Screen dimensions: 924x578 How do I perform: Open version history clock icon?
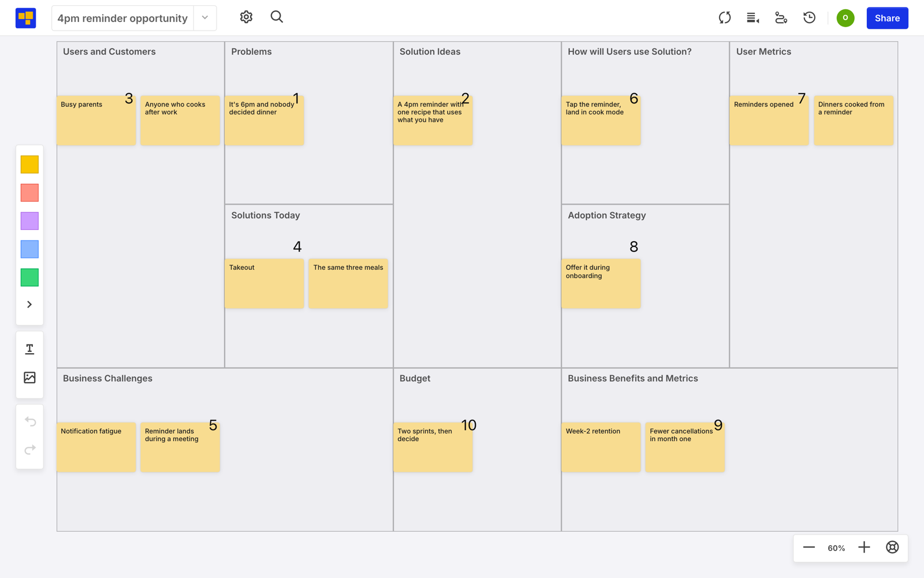point(809,18)
